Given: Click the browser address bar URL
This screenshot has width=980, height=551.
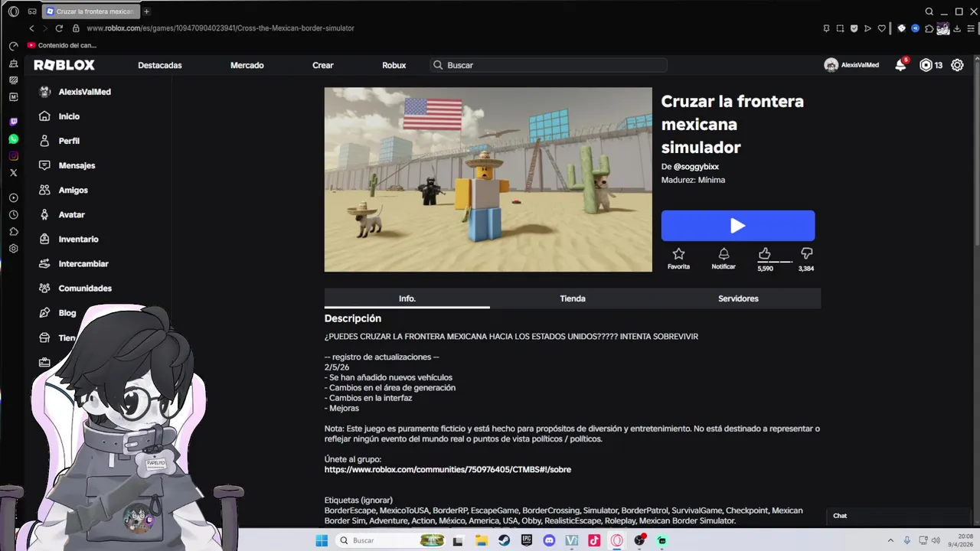Looking at the screenshot, I should point(220,28).
